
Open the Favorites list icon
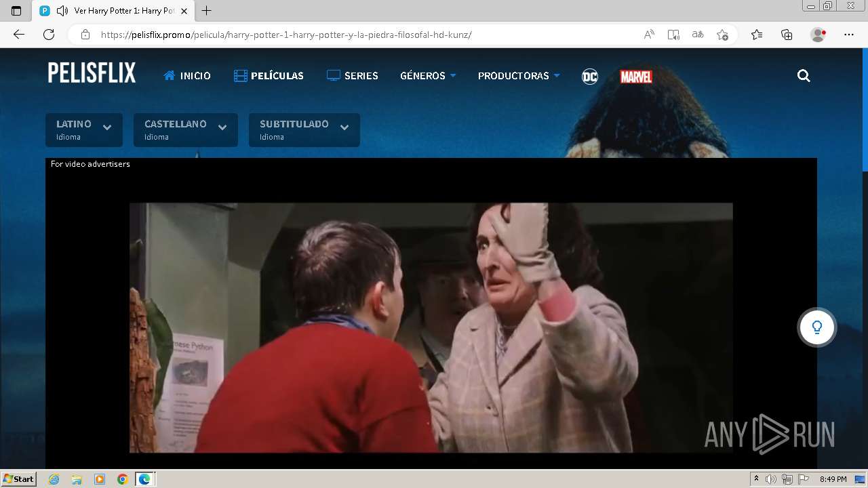pyautogui.click(x=757, y=35)
